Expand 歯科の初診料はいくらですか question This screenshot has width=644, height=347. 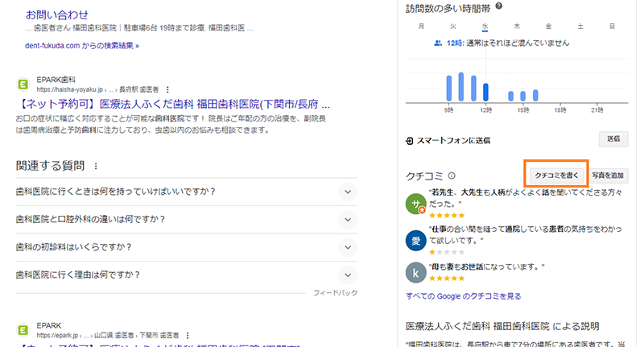coord(186,247)
